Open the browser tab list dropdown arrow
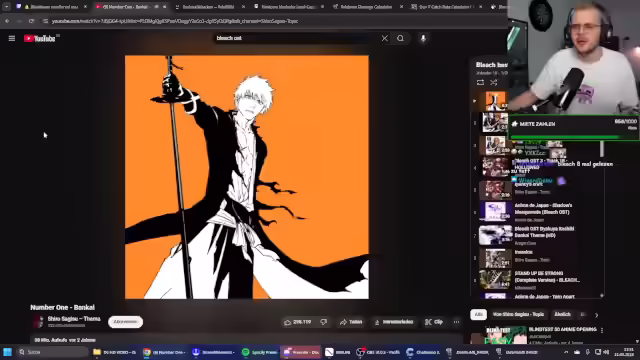Image resolution: width=640 pixels, height=360 pixels. 7,7
